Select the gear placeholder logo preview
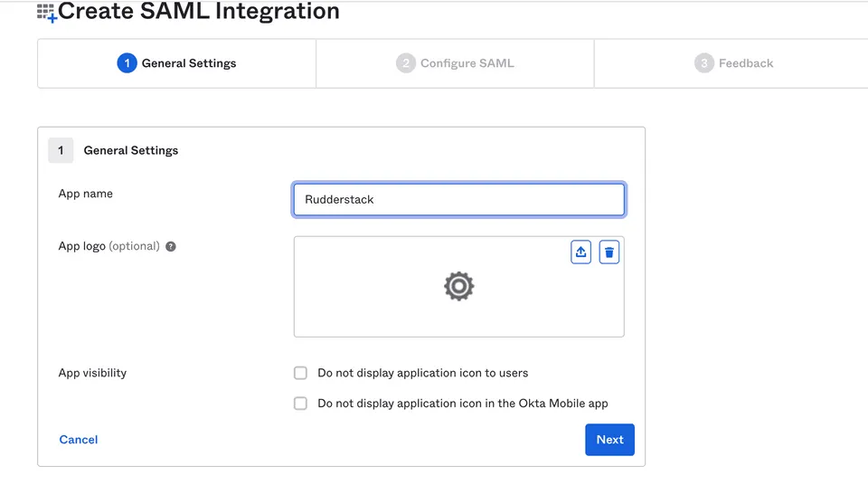 tap(459, 286)
